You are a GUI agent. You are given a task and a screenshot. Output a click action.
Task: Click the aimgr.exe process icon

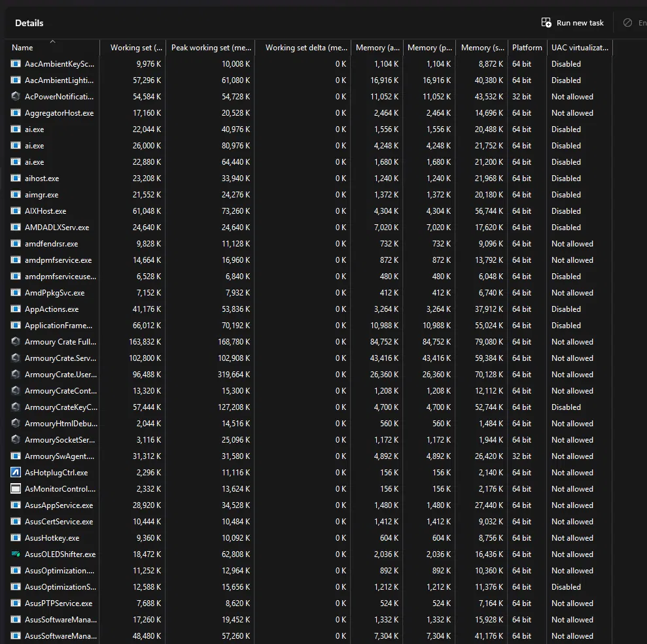pos(16,195)
